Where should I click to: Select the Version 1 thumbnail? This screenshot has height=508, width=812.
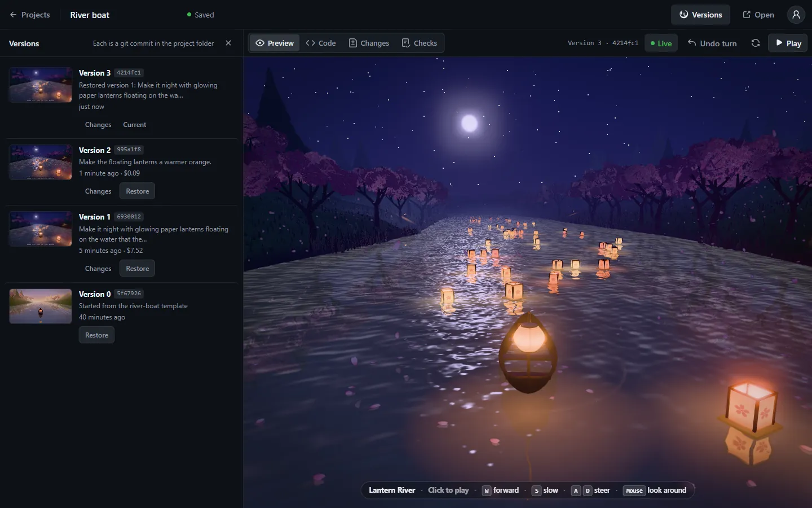tap(41, 229)
